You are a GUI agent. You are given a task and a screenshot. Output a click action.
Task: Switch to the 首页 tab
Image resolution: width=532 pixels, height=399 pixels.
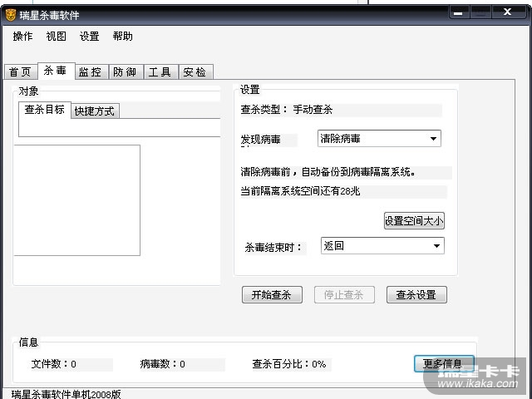21,72
